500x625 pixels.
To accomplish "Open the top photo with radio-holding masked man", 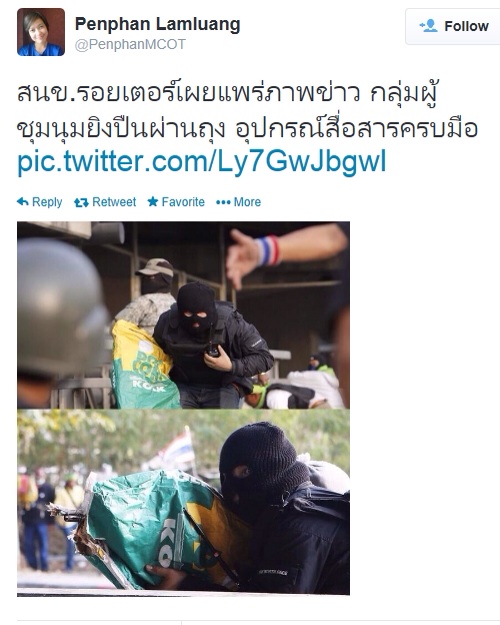I will (183, 315).
